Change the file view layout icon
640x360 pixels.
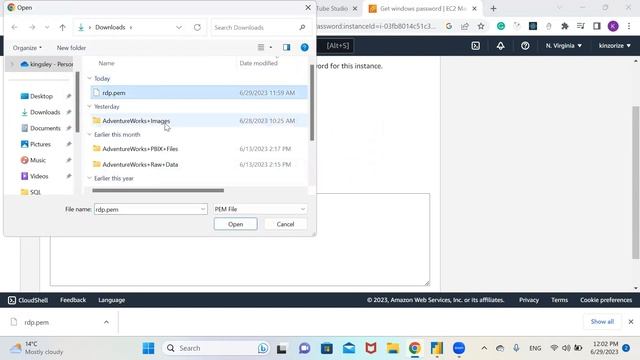[x=261, y=47]
